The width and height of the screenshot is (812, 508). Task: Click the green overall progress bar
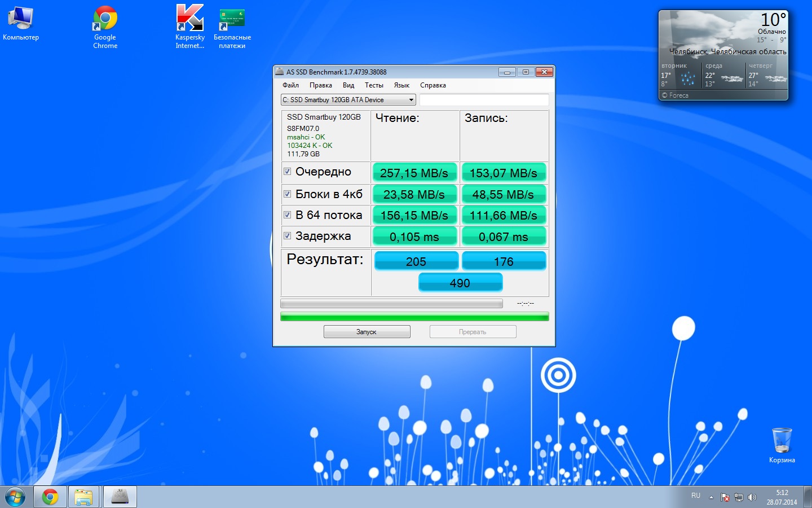pos(414,317)
